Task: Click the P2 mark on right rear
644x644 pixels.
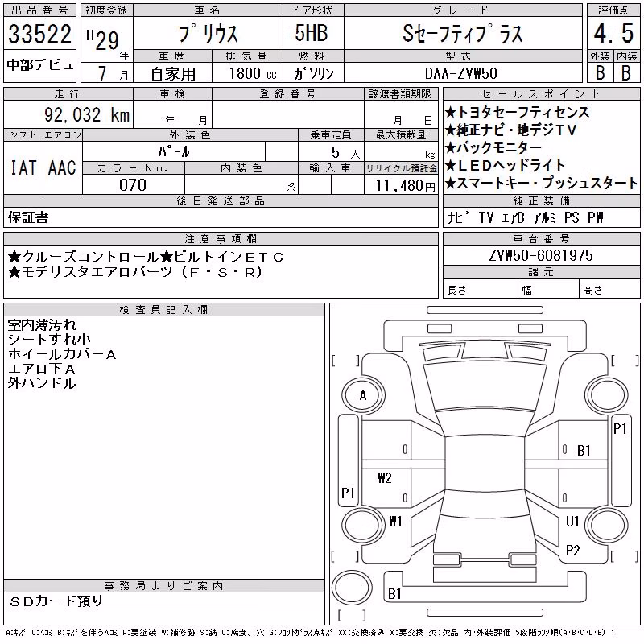Action: [572, 550]
